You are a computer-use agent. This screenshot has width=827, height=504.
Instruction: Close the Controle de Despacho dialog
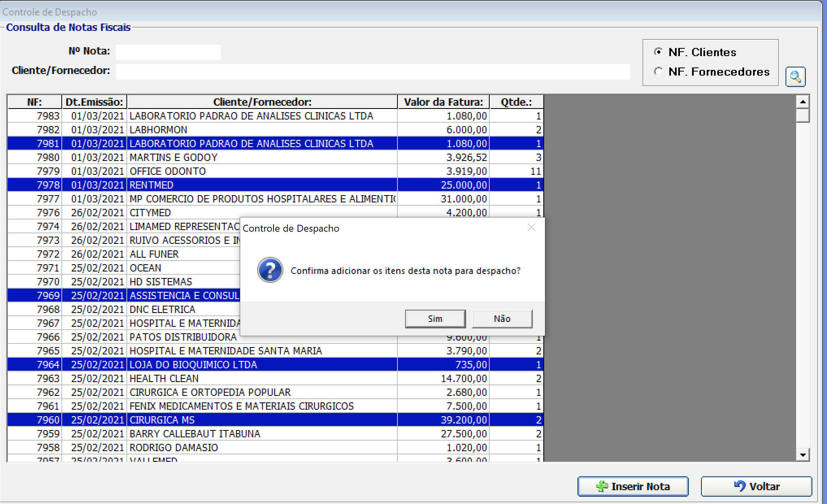(x=531, y=228)
